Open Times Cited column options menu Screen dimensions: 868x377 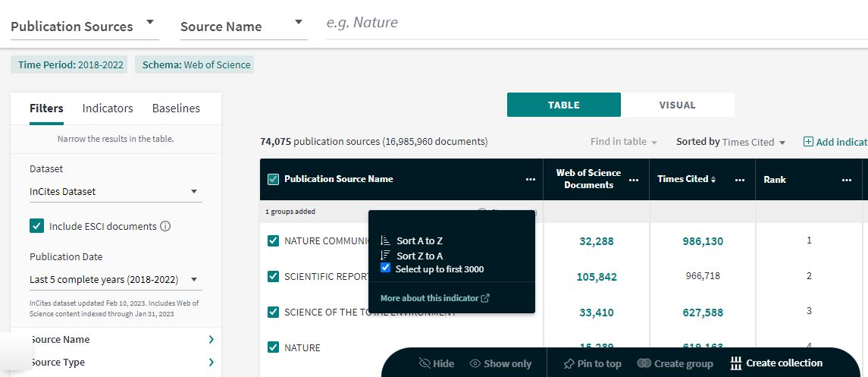click(x=740, y=180)
